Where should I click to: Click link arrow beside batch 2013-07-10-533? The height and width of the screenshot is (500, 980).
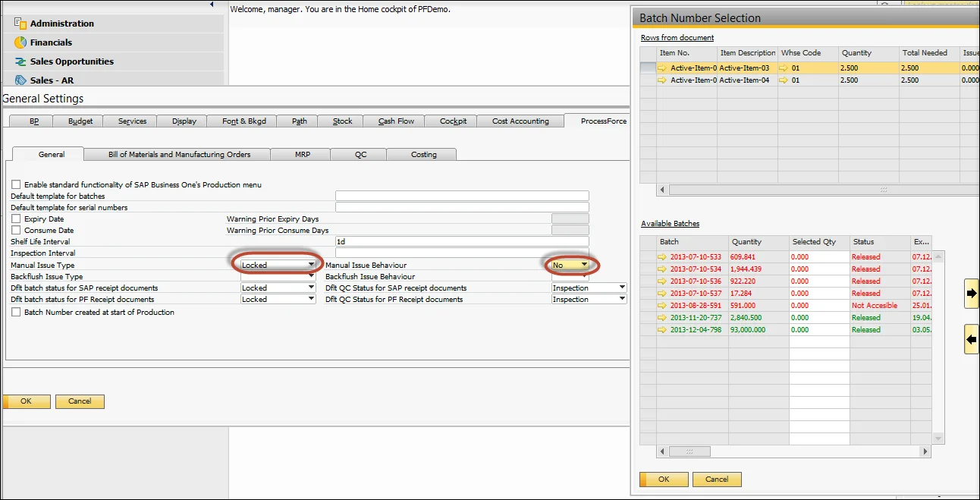pos(663,257)
